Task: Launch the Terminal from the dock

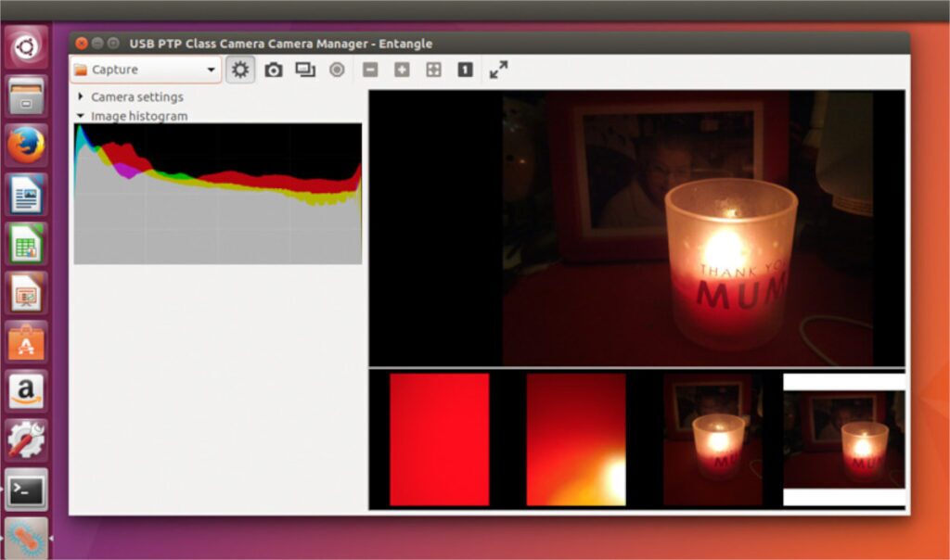Action: coord(26,489)
